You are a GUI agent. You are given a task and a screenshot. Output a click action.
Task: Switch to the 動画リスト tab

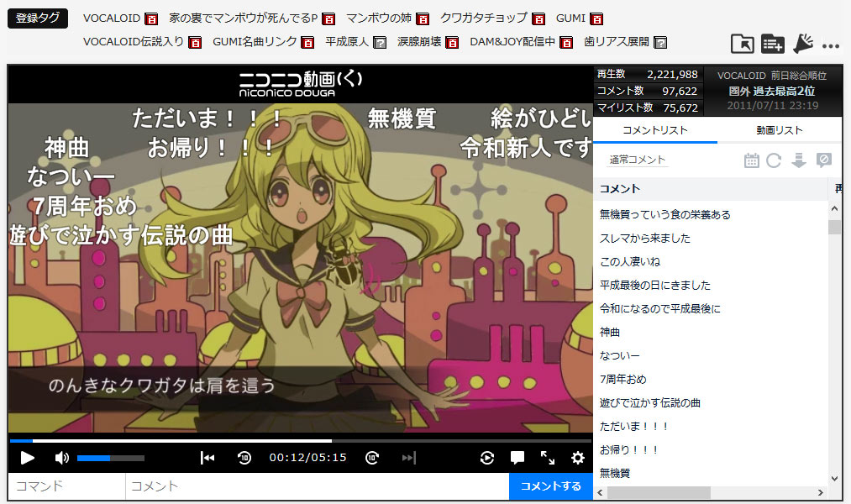click(x=780, y=131)
